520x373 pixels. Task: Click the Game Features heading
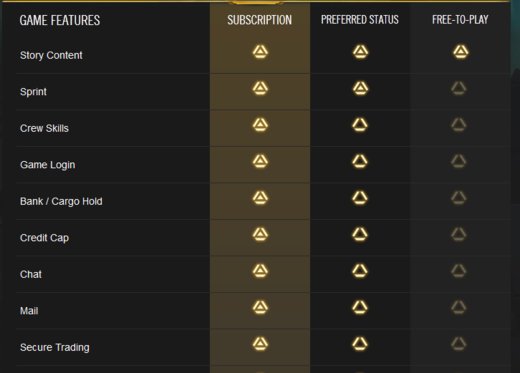pos(60,20)
